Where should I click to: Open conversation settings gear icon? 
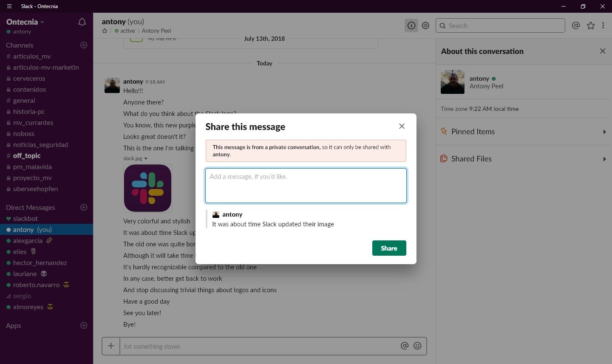point(425,25)
